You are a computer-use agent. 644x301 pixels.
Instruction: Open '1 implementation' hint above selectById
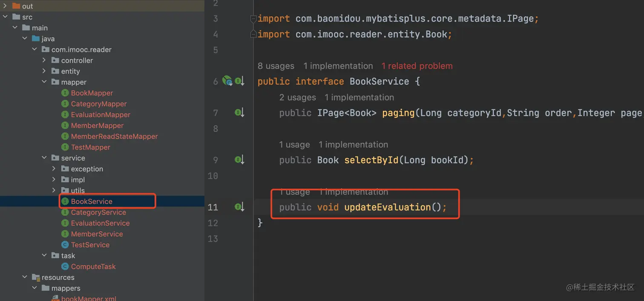pos(354,145)
